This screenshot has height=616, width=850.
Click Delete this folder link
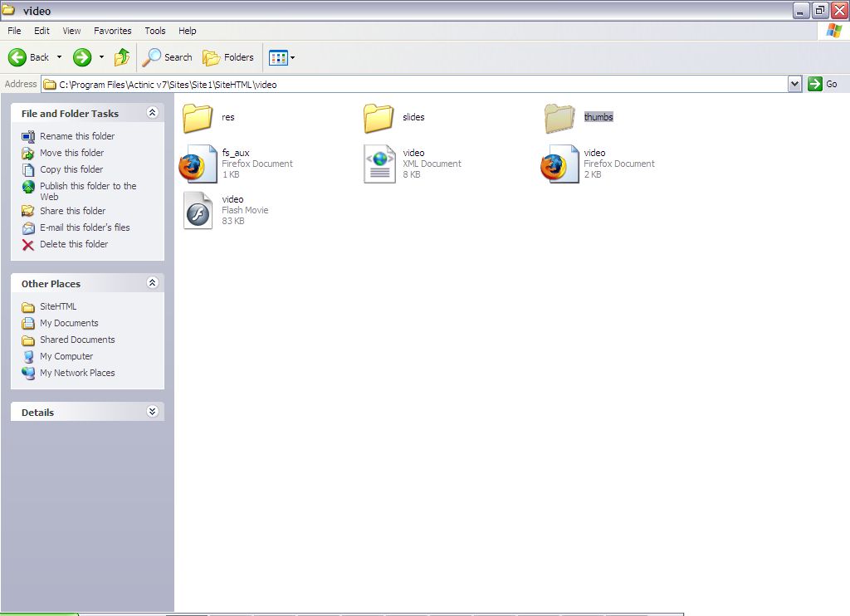[74, 244]
